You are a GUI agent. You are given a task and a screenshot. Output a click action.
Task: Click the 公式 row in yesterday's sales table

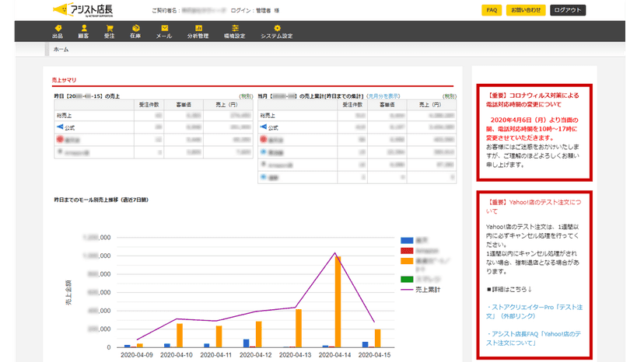tap(153, 127)
